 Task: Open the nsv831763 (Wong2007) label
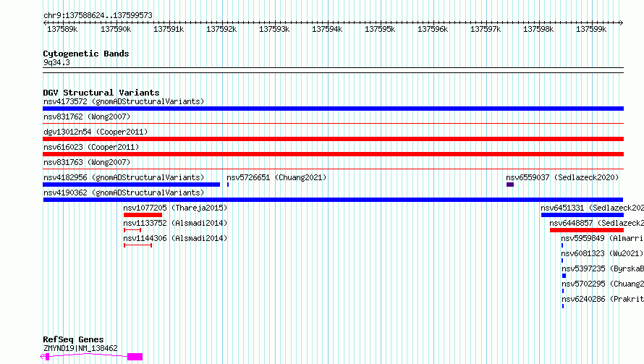[87, 162]
